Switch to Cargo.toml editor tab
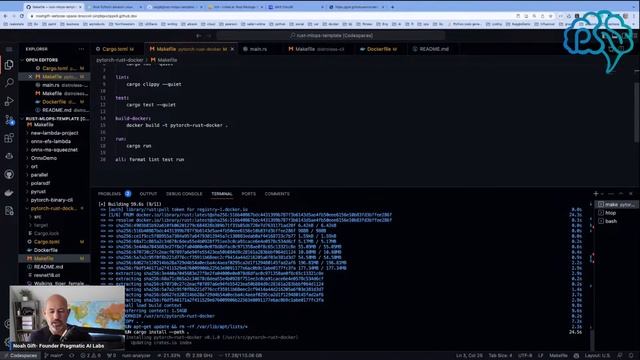Screen dimensions: 640x360 (118, 49)
